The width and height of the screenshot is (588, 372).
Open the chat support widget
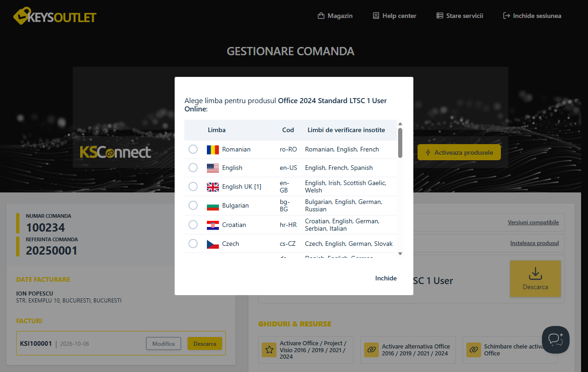[x=556, y=339]
